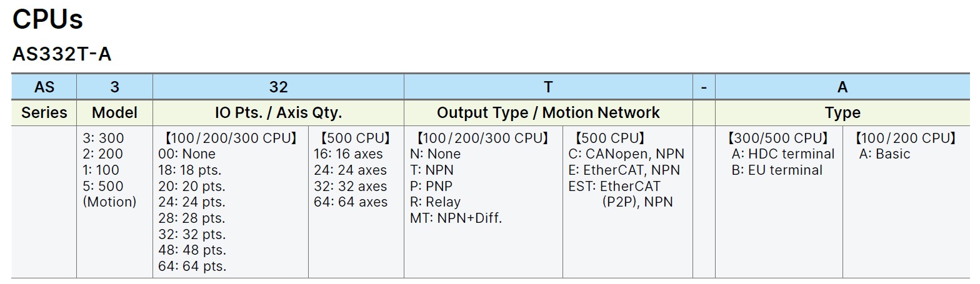The image size is (980, 284).
Task: Select the E: EtherCAT, NPN entry
Action: click(x=624, y=170)
